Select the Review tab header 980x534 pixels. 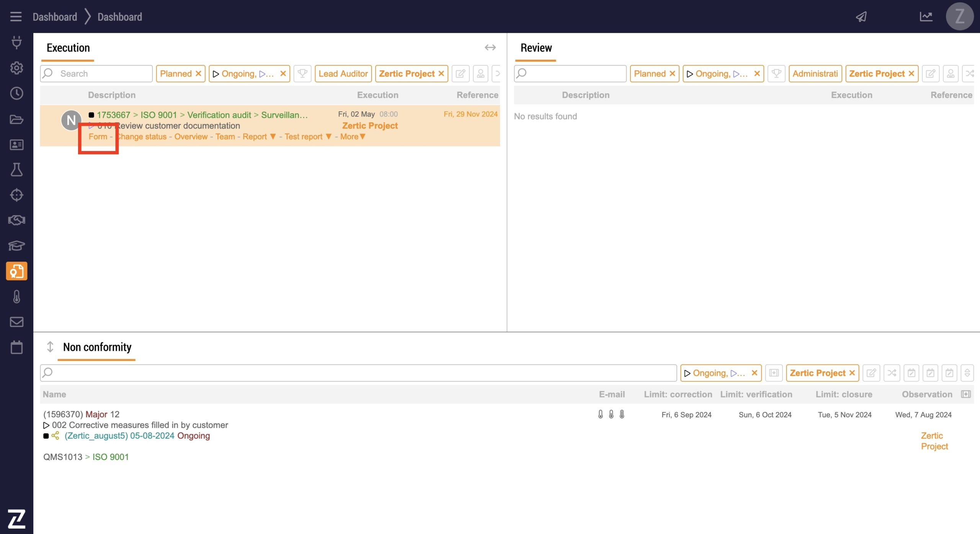pos(536,48)
